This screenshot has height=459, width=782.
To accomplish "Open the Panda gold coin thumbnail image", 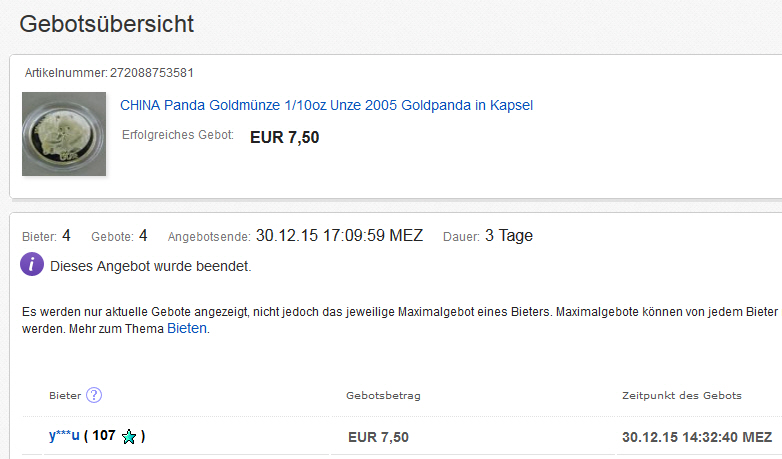I will 64,134.
